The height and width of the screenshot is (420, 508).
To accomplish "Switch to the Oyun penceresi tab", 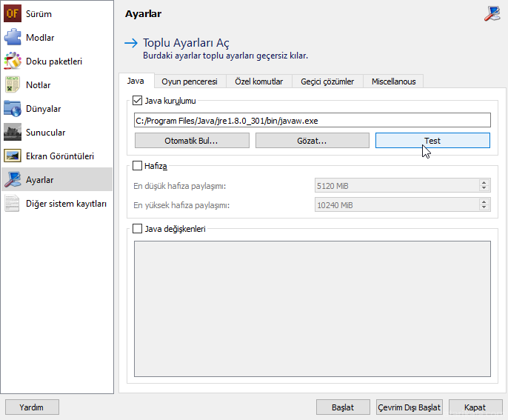I will click(x=190, y=81).
